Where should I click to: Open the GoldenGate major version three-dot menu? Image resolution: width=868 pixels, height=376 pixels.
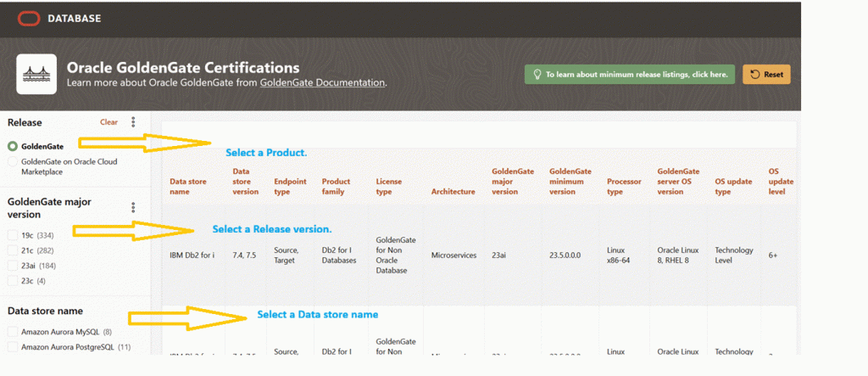click(133, 207)
